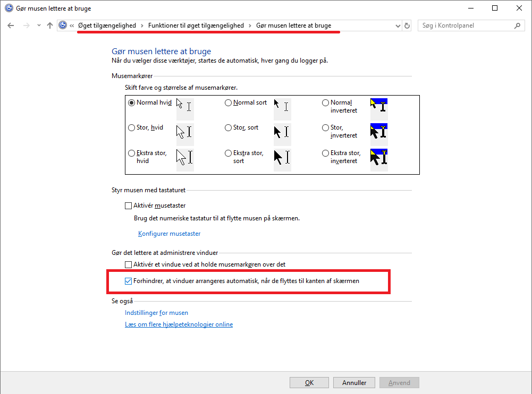Click the Up folder arrow
This screenshot has width=532, height=394.
coord(50,25)
